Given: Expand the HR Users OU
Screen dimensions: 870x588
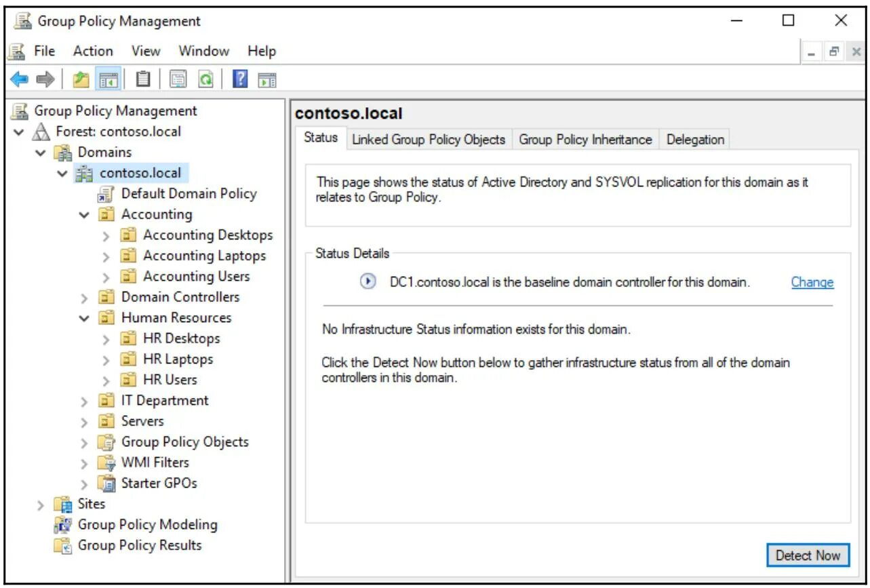Looking at the screenshot, I should (106, 380).
